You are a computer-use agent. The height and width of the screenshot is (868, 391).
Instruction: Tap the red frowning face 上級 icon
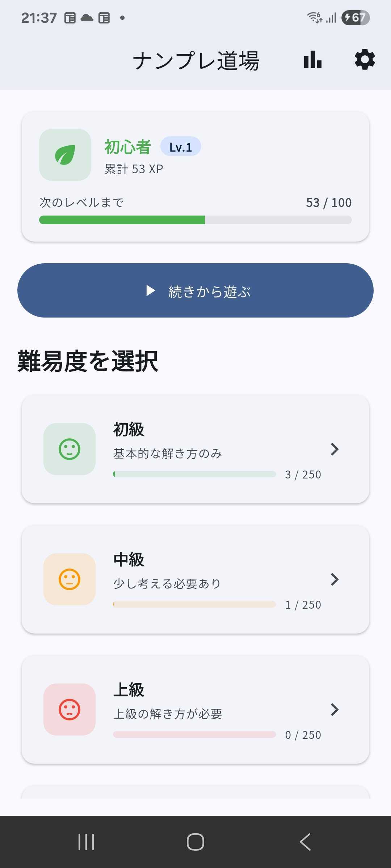pos(70,710)
